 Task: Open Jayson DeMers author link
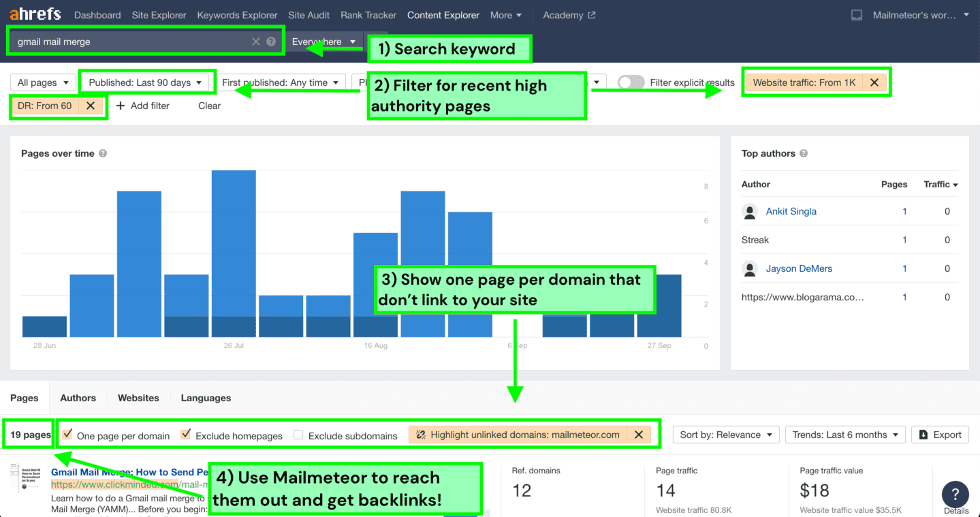[x=800, y=268]
